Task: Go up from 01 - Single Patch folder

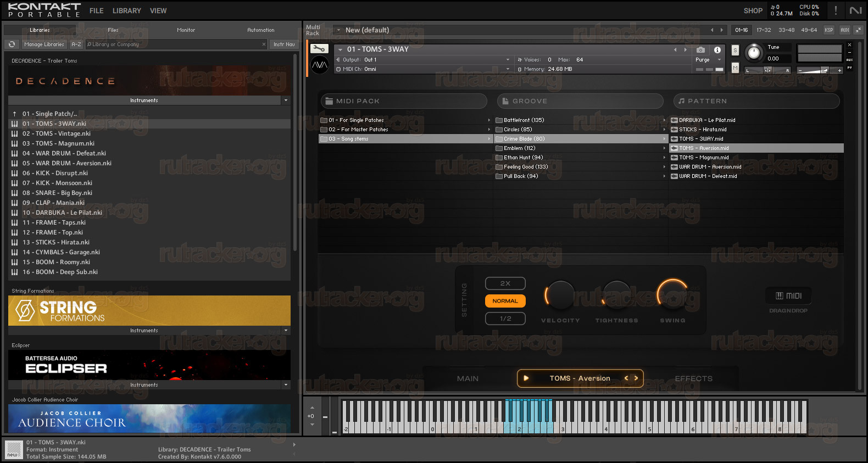Action: (15, 114)
